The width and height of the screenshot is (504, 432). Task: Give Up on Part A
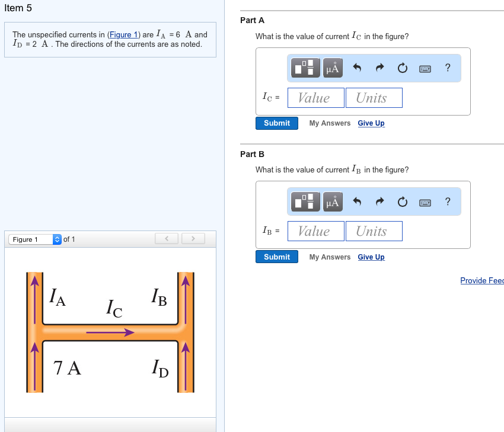(x=371, y=123)
